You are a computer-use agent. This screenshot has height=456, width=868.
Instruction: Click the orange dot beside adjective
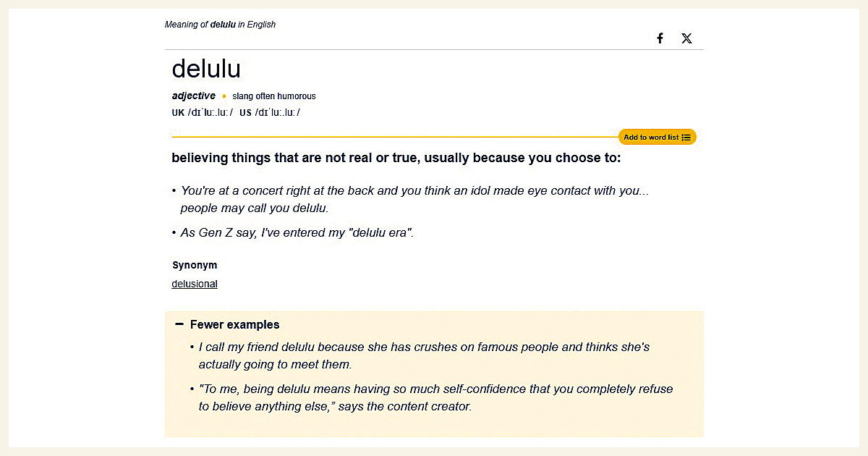pyautogui.click(x=224, y=96)
